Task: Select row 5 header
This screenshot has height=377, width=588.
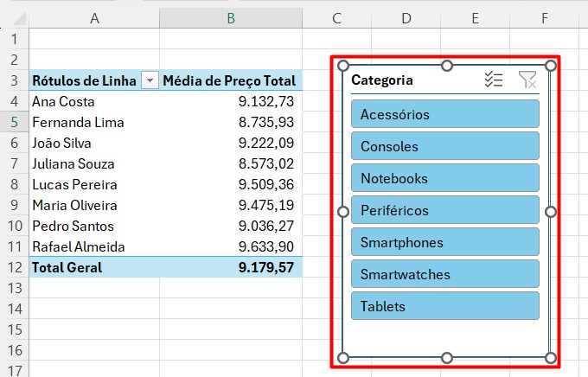Action: [x=14, y=122]
